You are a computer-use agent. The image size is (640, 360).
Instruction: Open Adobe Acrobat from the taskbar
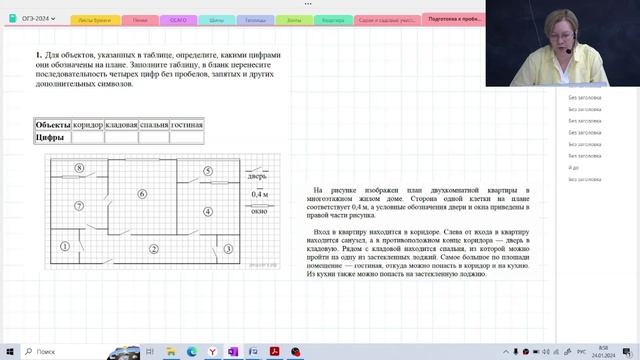[274, 351]
